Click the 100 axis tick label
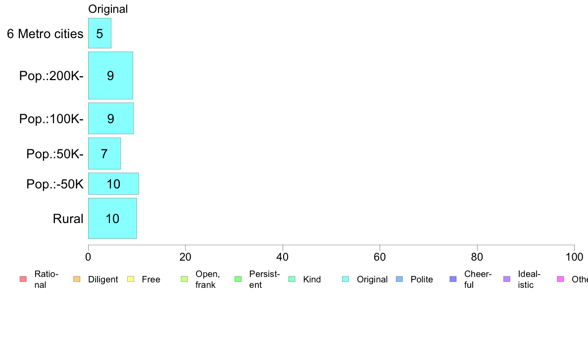588x364 pixels. point(574,257)
